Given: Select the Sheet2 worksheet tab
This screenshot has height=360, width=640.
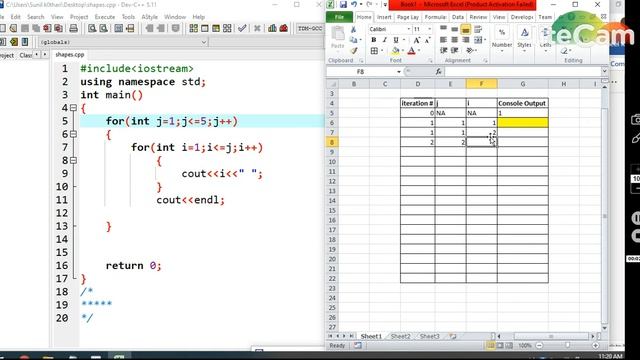Looking at the screenshot, I should (400, 336).
